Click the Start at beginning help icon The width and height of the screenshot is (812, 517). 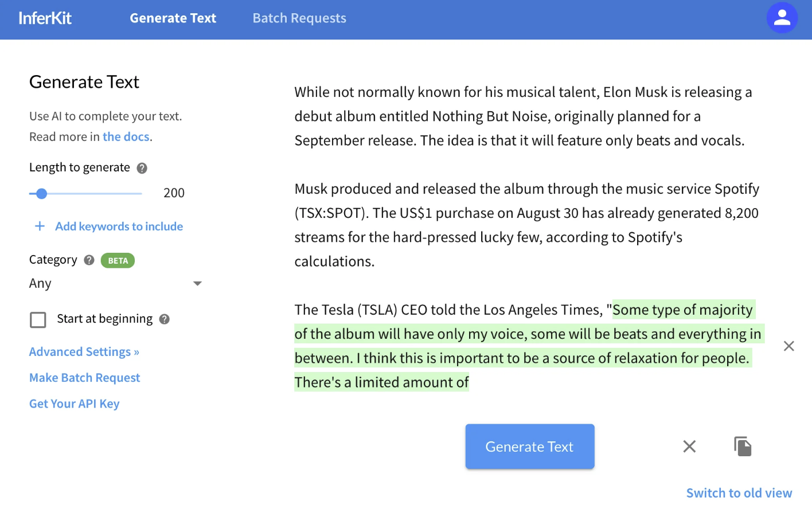(x=165, y=319)
